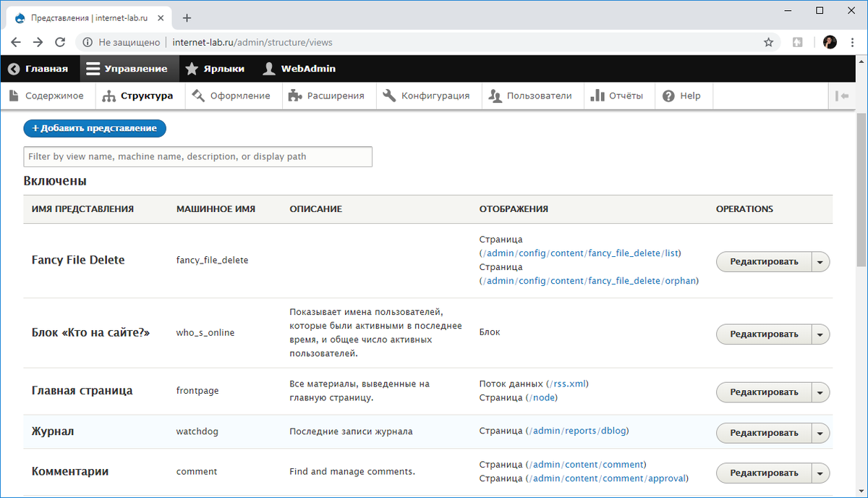Expand the Комментарии row operations arrow

click(x=820, y=473)
